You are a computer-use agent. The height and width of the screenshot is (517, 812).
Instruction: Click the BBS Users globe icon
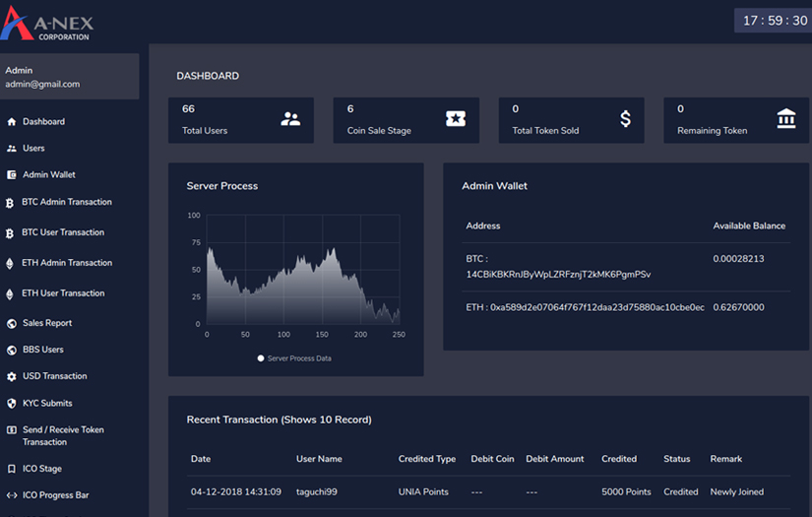(x=12, y=351)
